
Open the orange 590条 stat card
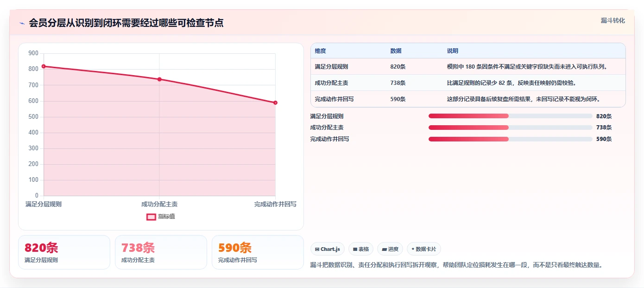(x=258, y=252)
